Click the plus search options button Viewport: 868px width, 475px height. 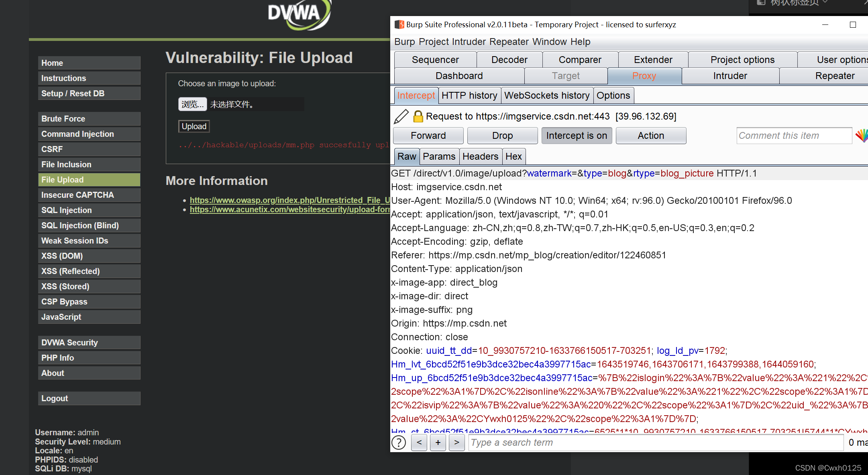click(438, 443)
